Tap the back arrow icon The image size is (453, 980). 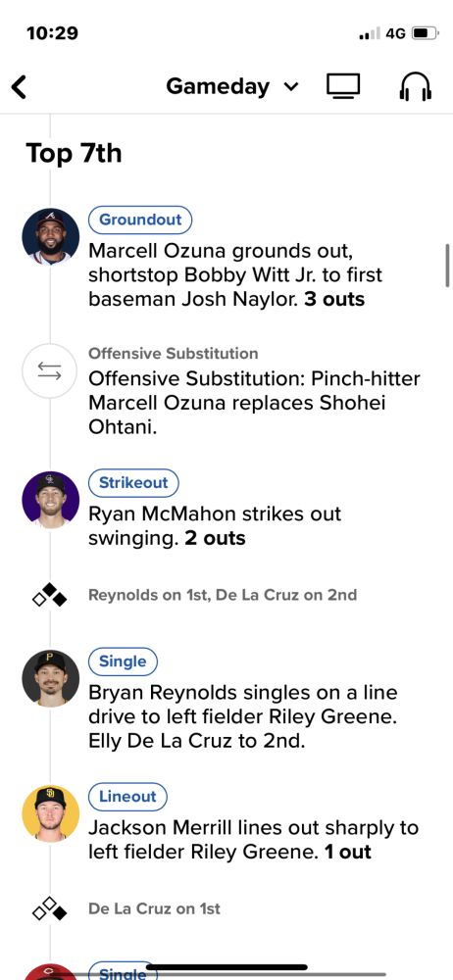(x=20, y=87)
